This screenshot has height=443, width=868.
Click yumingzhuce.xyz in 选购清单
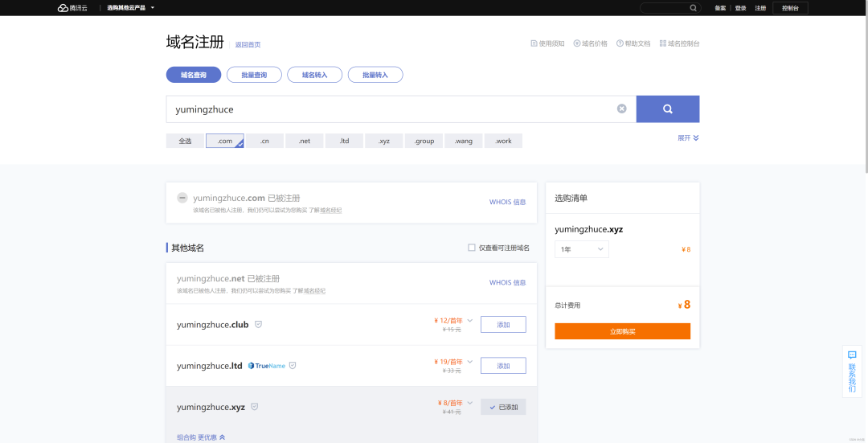[x=589, y=229]
